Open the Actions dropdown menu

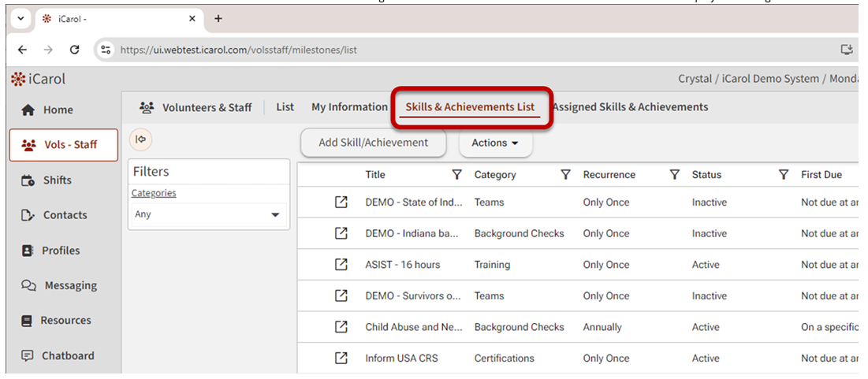point(495,143)
